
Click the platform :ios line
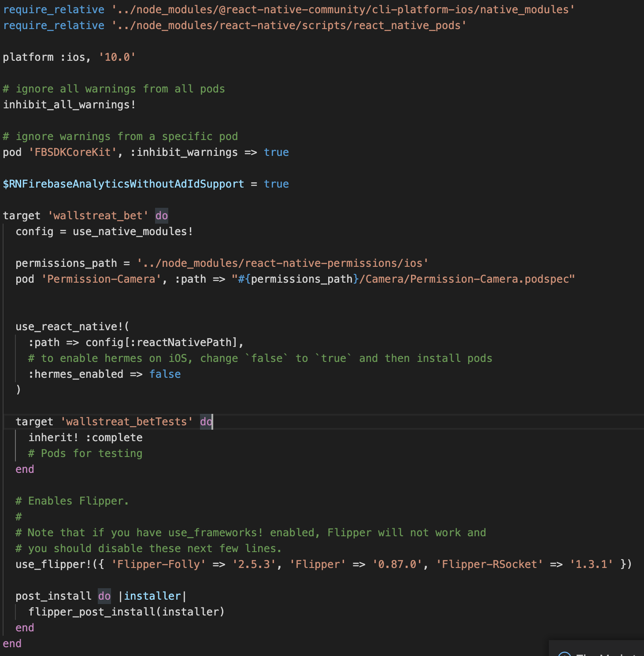click(69, 57)
